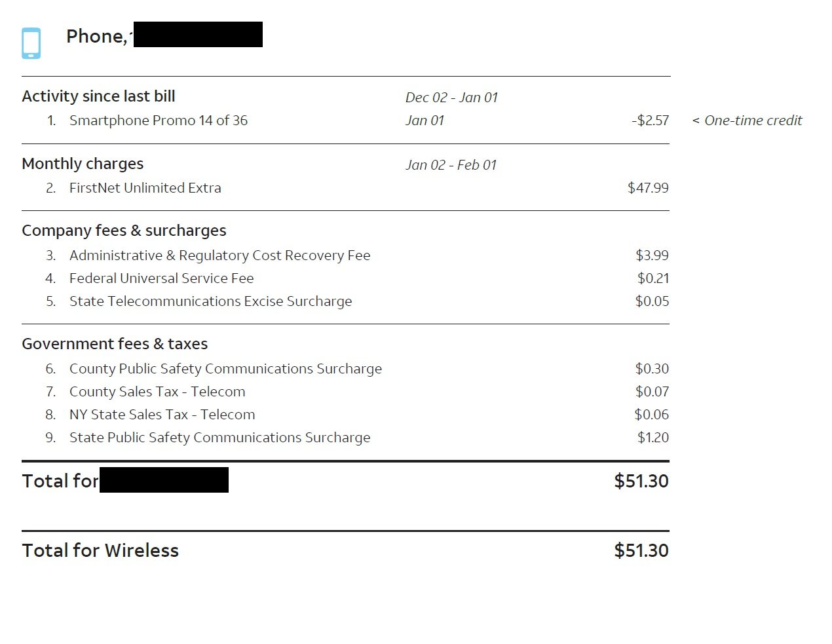
Task: Select County Sales Tax - Telecom line
Action: [x=157, y=392]
